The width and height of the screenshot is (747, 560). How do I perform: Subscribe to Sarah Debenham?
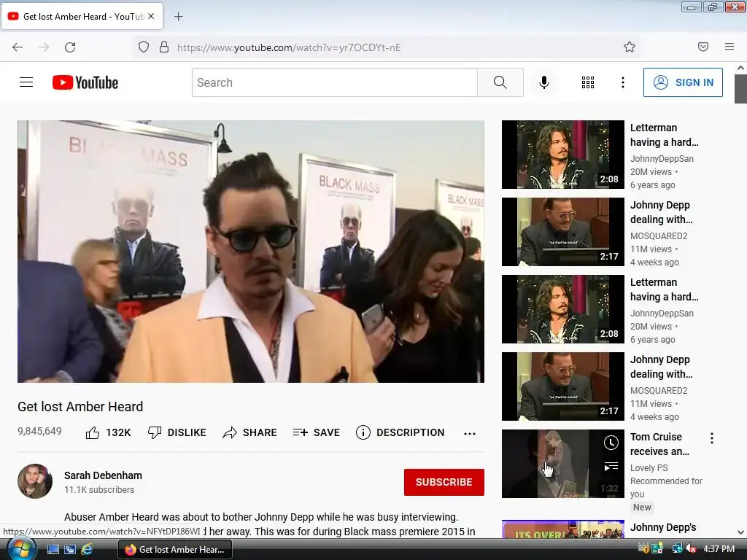(444, 482)
